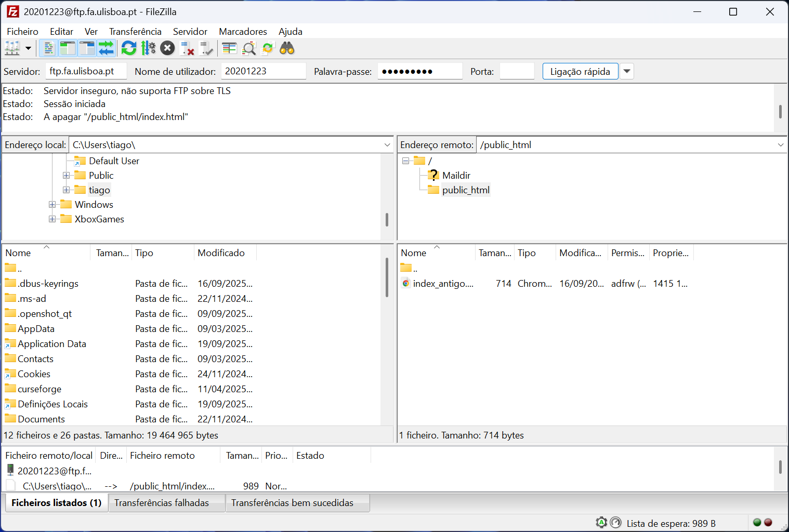Focus the Servidor host input field
The width and height of the screenshot is (789, 532).
click(x=86, y=71)
